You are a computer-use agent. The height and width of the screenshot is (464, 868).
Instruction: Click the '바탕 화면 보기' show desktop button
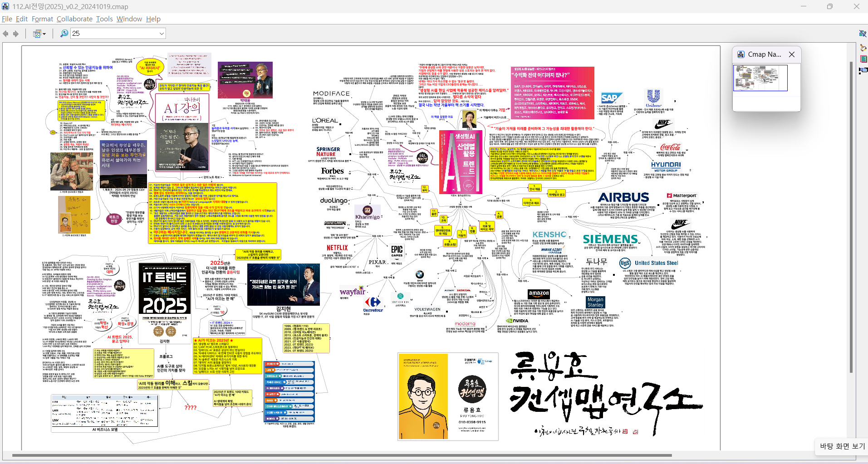842,446
